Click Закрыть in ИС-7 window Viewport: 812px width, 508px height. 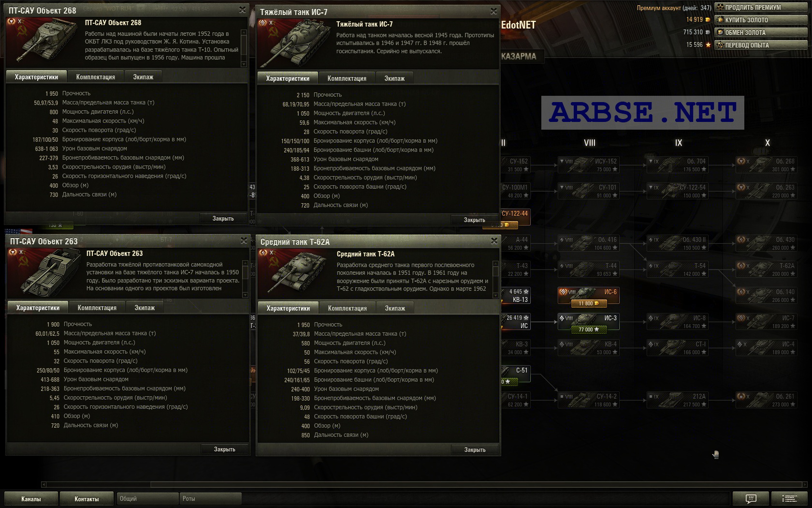coord(474,220)
